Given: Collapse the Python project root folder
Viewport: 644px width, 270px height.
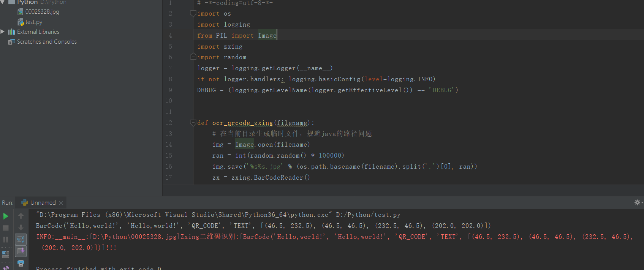Looking at the screenshot, I should pyautogui.click(x=3, y=2).
